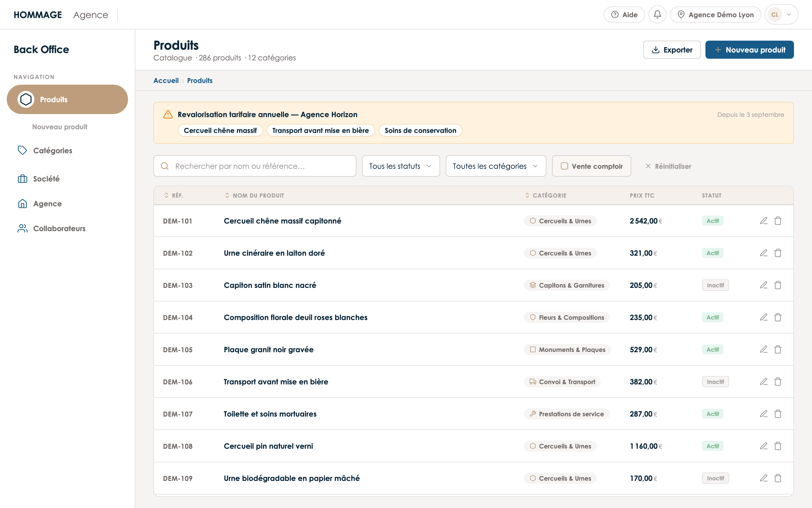
Task: Delete Cercueil pin naturel verni product
Action: click(778, 446)
